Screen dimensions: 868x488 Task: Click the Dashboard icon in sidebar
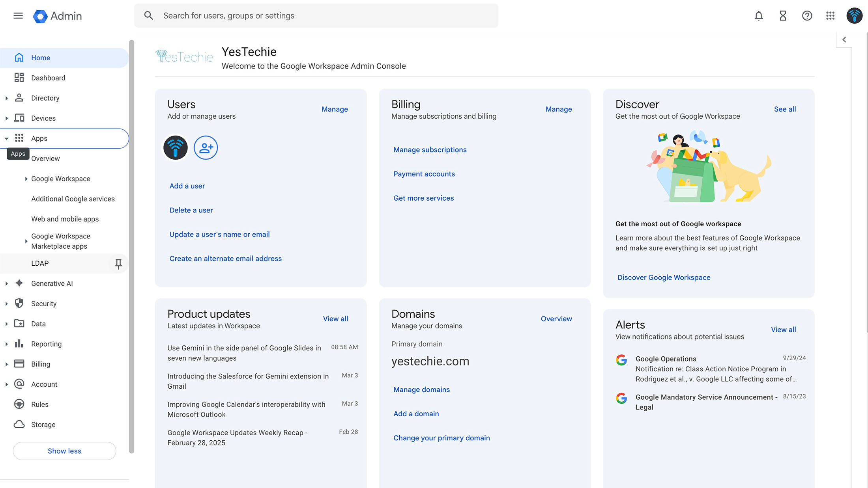point(19,78)
